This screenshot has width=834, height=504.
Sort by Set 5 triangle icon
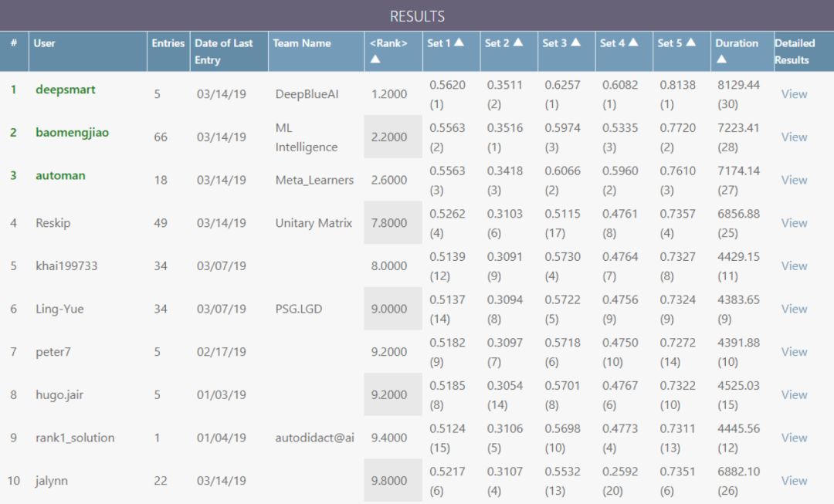690,43
